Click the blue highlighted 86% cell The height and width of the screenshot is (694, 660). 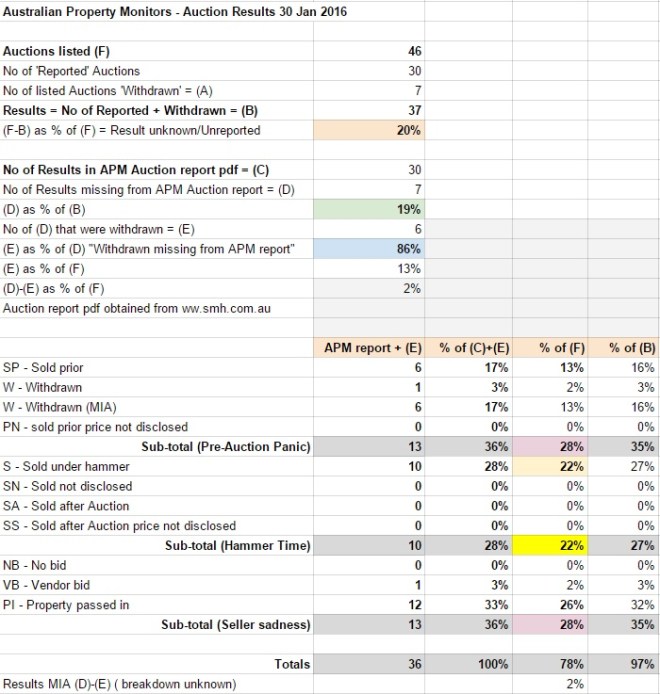pos(370,250)
